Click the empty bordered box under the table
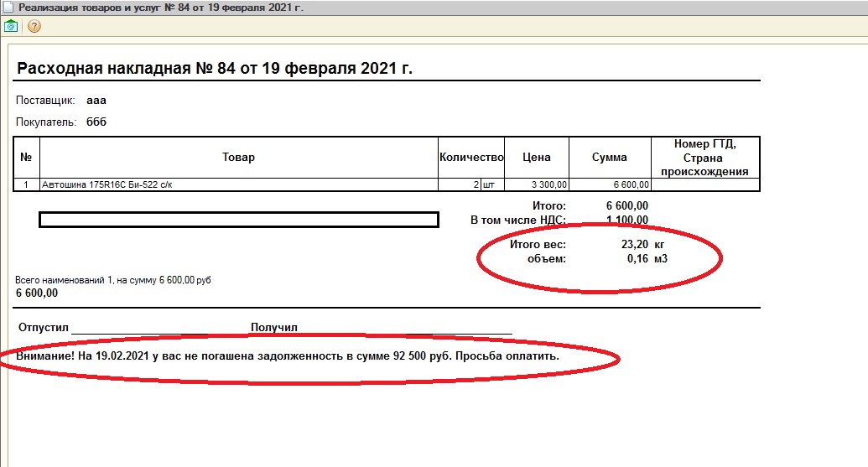Viewport: 868px width, 467px height. pos(238,220)
